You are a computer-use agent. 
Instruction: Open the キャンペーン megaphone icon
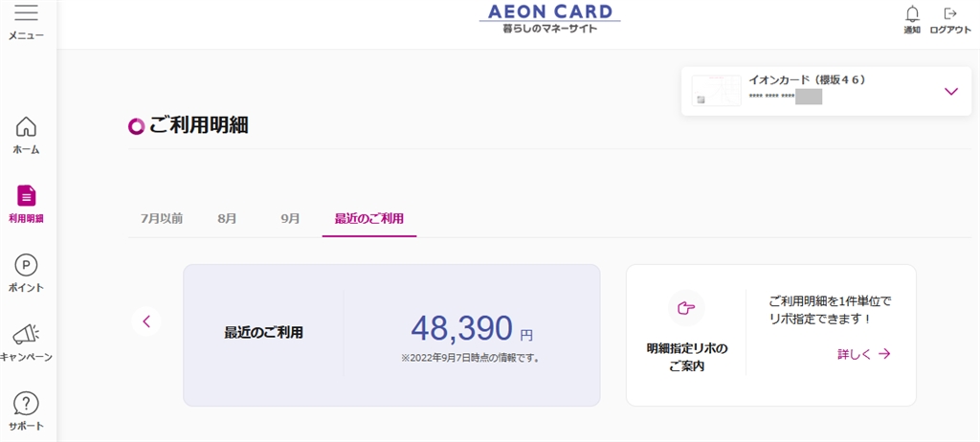(27, 334)
